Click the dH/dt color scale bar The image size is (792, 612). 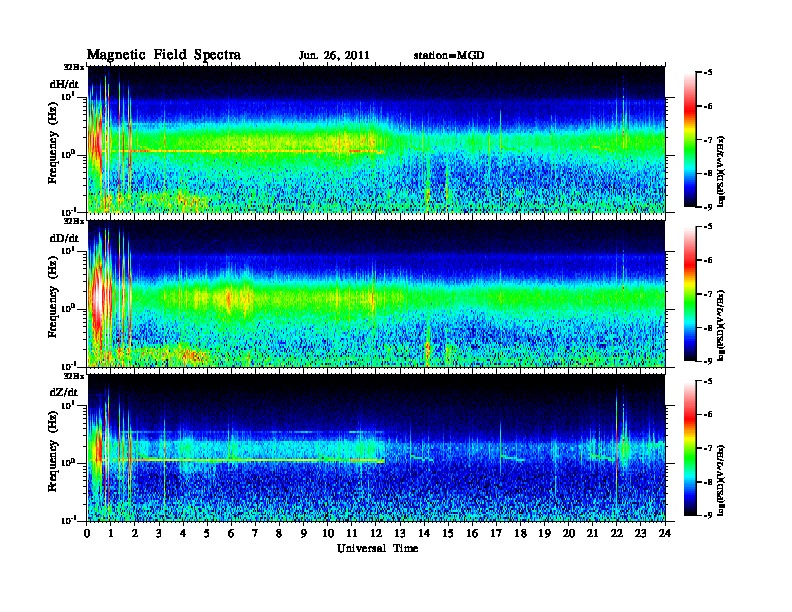690,140
